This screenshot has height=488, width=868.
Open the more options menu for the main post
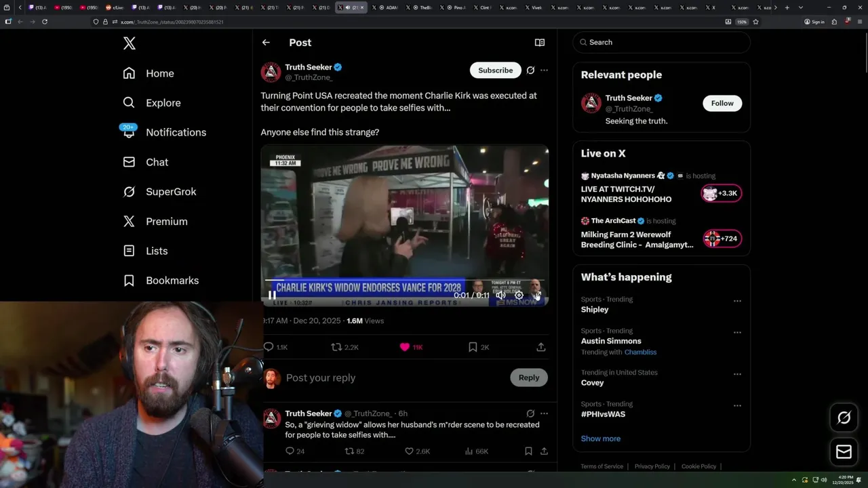pyautogui.click(x=544, y=70)
